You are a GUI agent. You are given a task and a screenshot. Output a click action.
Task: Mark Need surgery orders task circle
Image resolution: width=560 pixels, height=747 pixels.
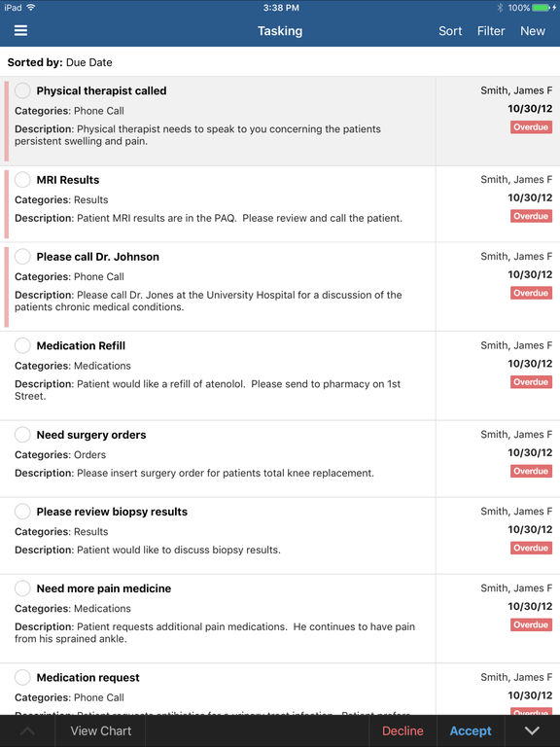click(x=22, y=434)
